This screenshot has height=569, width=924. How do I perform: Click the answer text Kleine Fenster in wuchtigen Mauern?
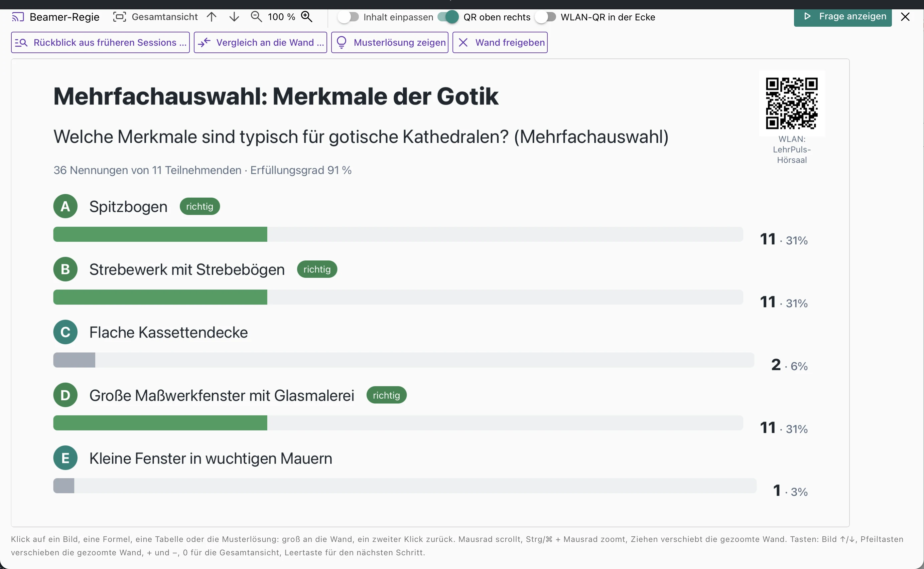coord(211,458)
